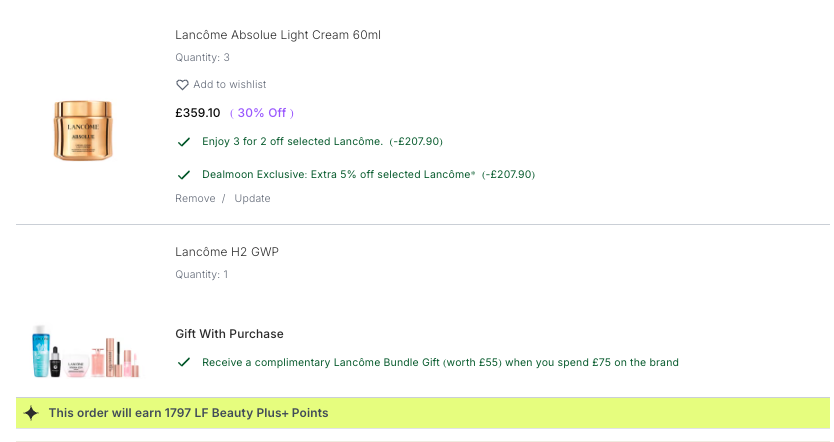Click the LF Beauty Plus+ Points banner text
The image size is (834, 442).
click(x=188, y=413)
